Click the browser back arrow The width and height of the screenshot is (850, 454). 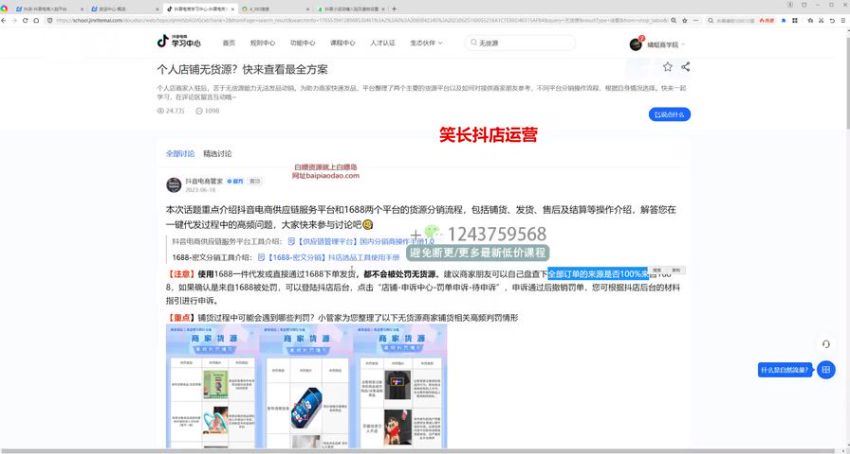[4, 20]
